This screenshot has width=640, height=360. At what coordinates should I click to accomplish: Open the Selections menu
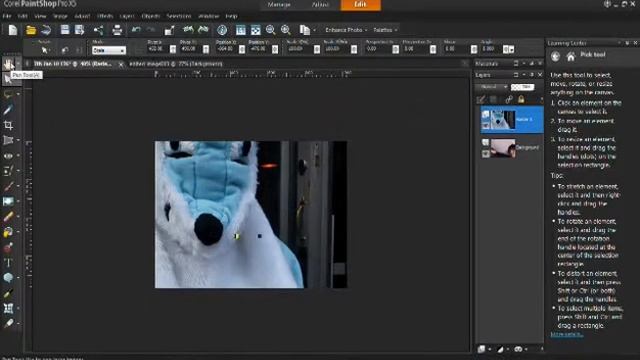179,16
